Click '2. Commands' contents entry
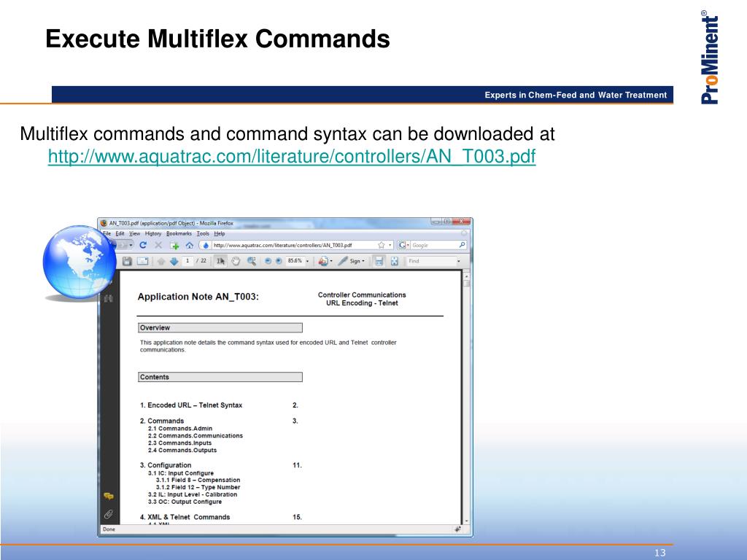 (x=162, y=421)
